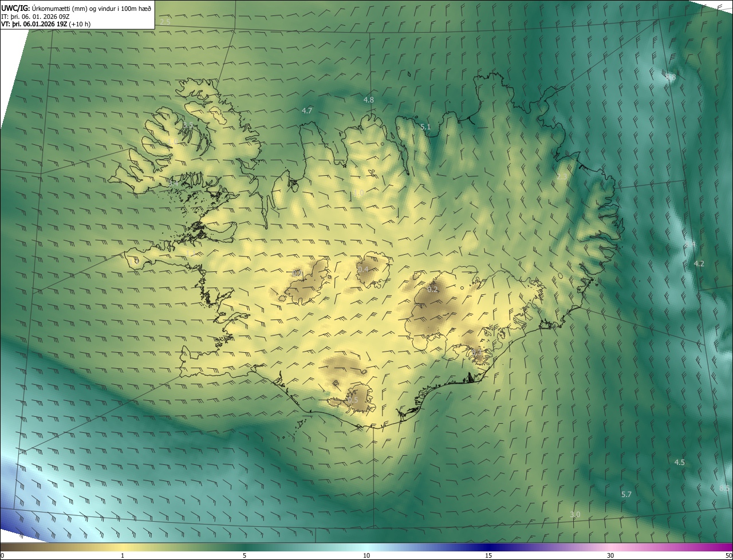Select the 5.7 precipitation value label

[x=626, y=494]
